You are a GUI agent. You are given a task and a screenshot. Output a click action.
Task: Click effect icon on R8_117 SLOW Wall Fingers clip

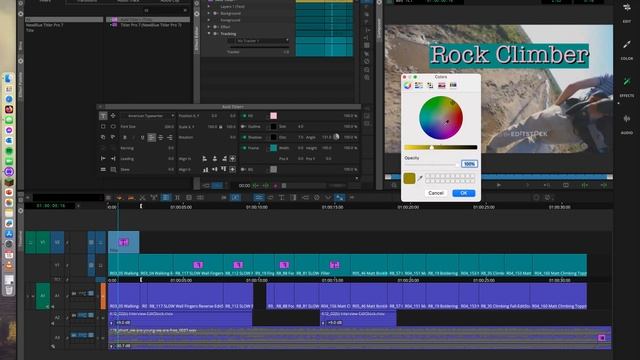(198, 265)
